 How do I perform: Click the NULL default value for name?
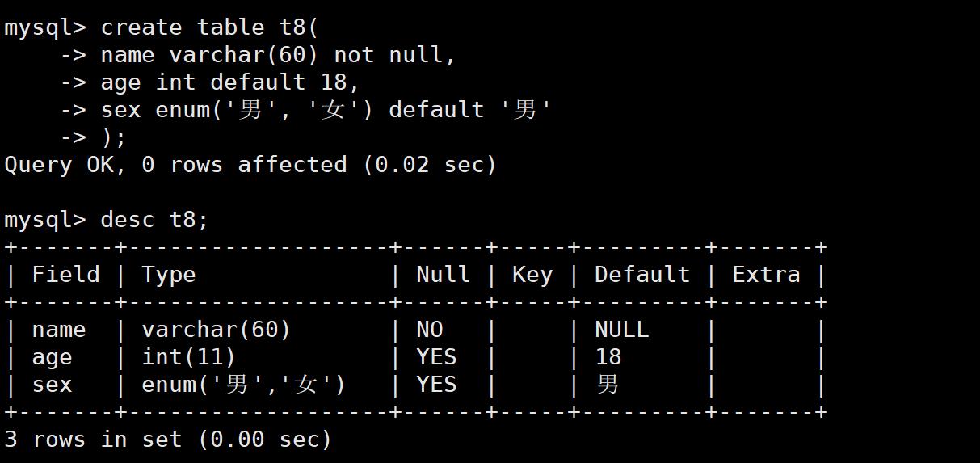[621, 330]
